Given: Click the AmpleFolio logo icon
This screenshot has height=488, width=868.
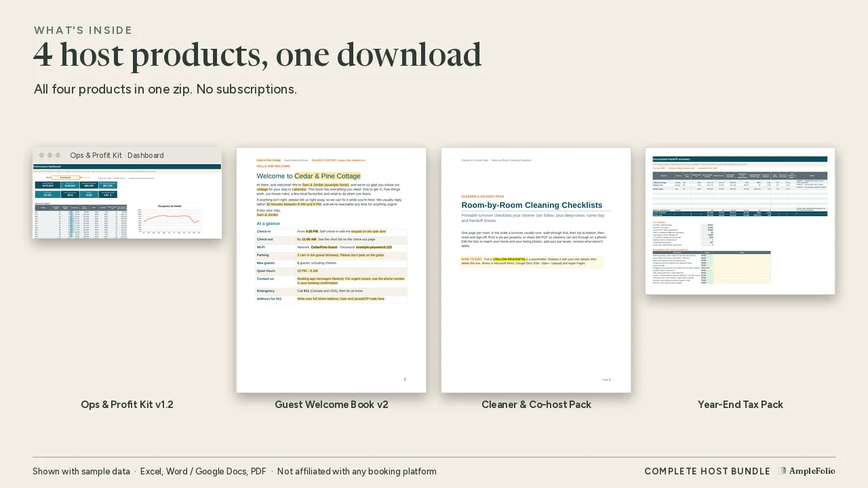Looking at the screenshot, I should (783, 471).
